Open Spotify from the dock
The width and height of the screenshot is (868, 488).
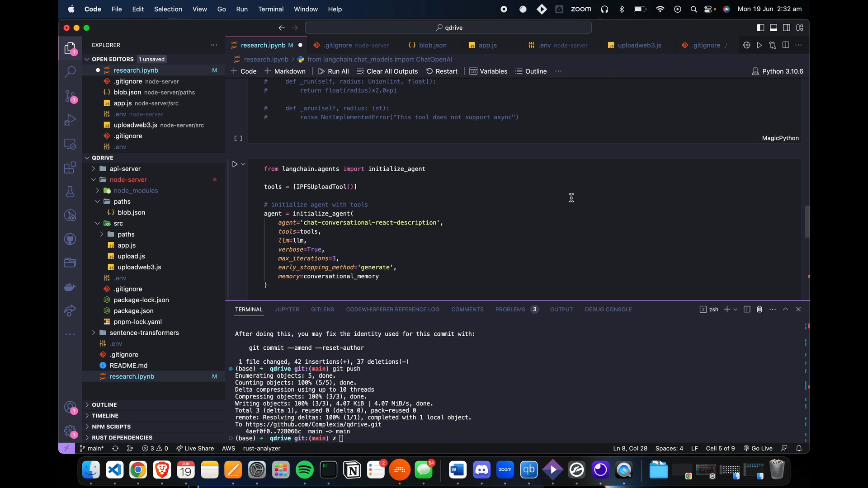[x=305, y=470]
